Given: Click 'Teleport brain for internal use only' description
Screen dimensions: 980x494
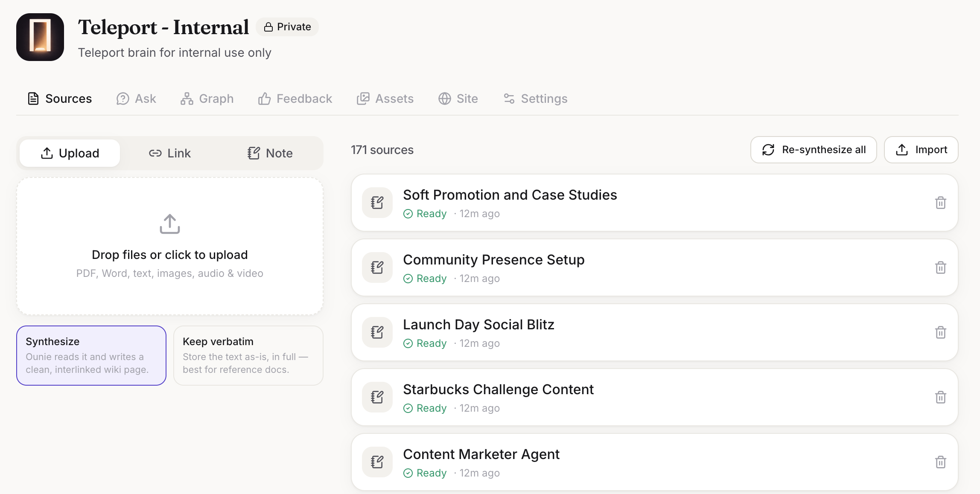Looking at the screenshot, I should click(x=175, y=52).
